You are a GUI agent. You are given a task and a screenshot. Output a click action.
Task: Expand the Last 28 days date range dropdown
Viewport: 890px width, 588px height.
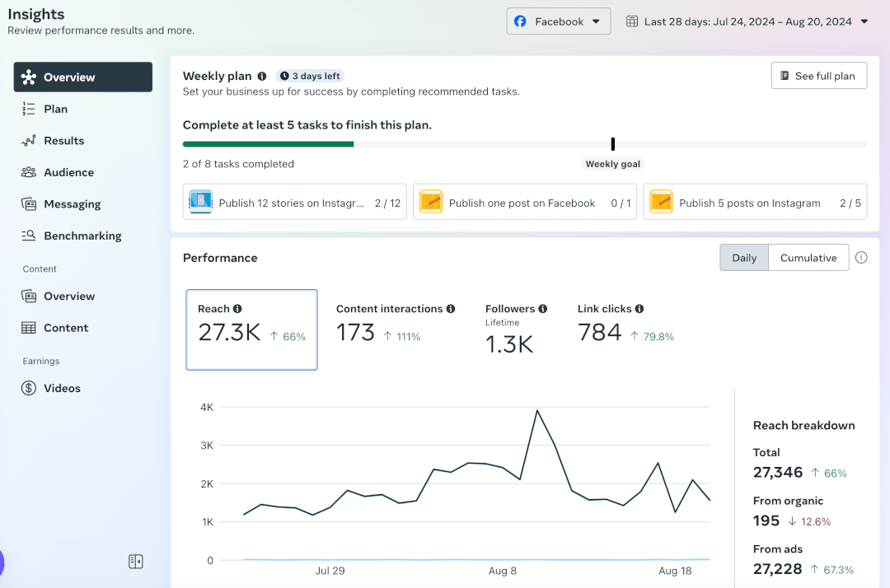tap(747, 21)
